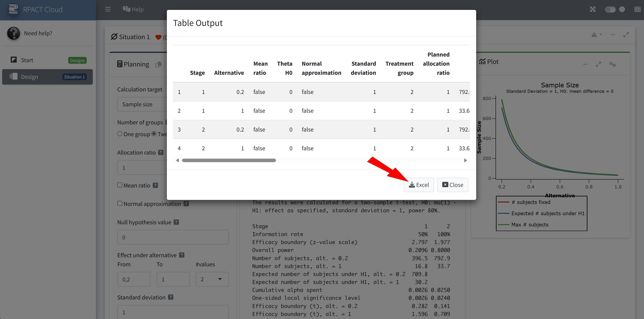Image resolution: width=644 pixels, height=319 pixels.
Task: Click the Need help question mark icon
Action: pyautogui.click(x=14, y=33)
